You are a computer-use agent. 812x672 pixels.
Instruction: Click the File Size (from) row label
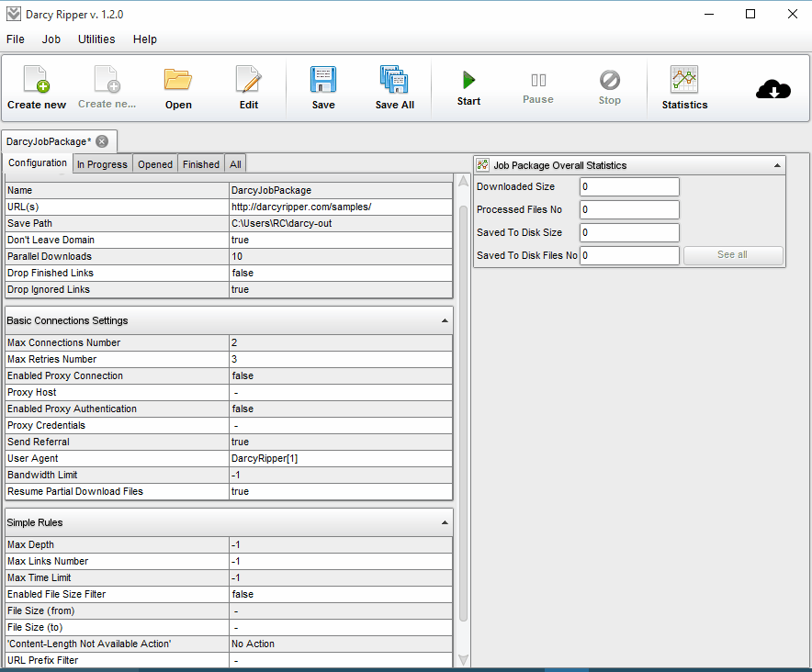41,610
